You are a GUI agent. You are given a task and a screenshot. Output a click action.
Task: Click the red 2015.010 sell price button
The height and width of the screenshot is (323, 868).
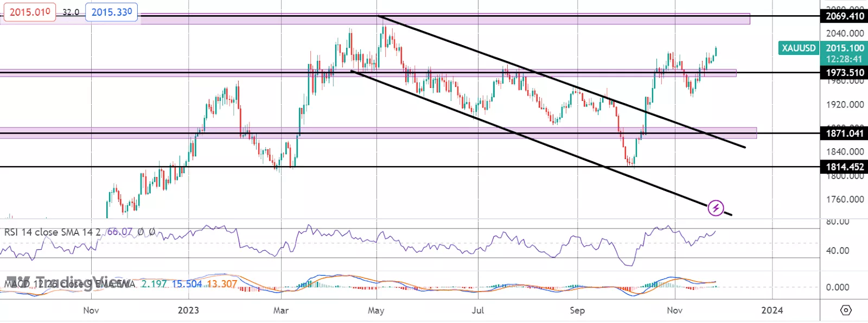point(29,12)
